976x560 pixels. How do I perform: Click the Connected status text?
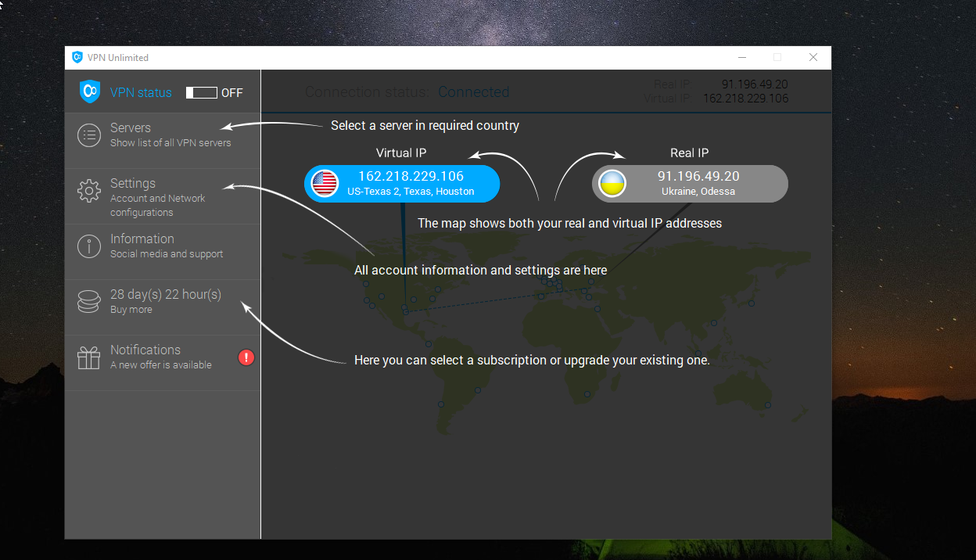[x=474, y=92]
